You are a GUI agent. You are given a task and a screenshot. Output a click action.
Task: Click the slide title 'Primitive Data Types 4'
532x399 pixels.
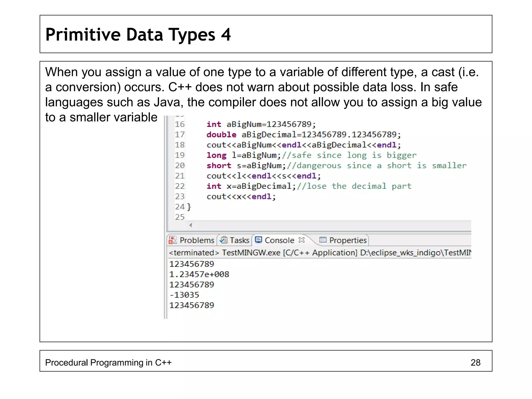(138, 35)
